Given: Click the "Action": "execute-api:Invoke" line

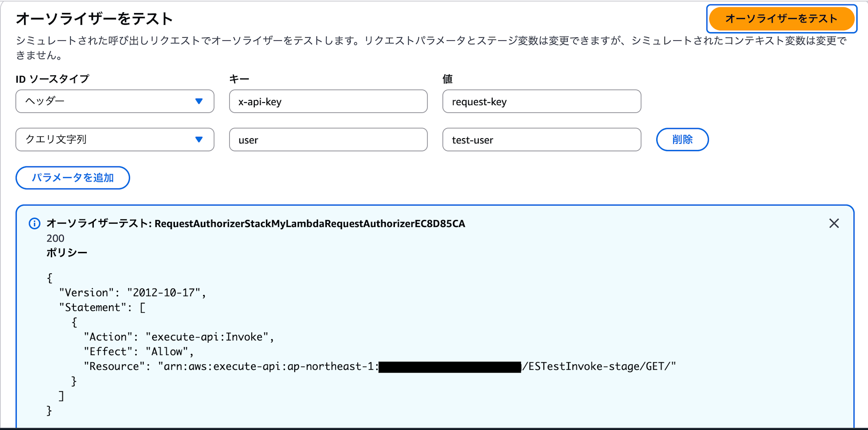Looking at the screenshot, I should tap(179, 337).
